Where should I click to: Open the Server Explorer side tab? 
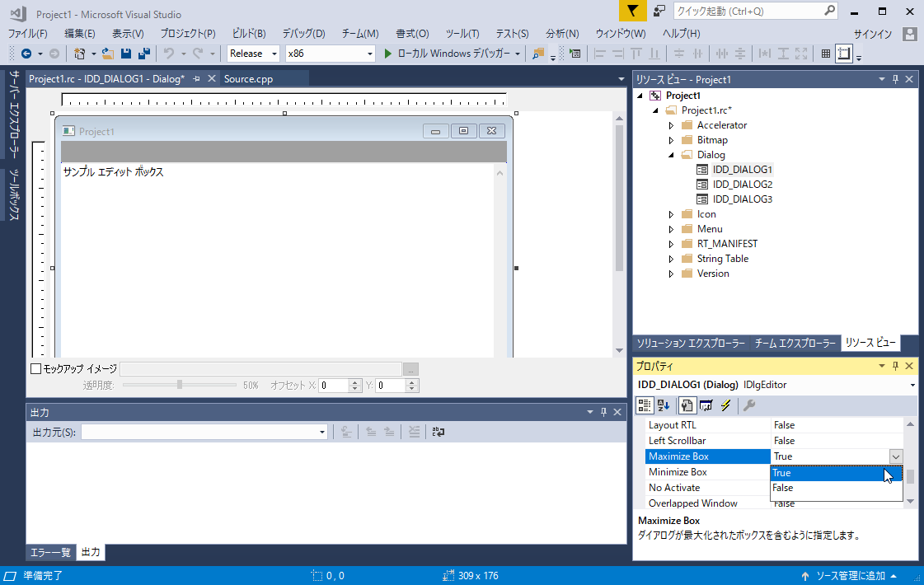14,115
